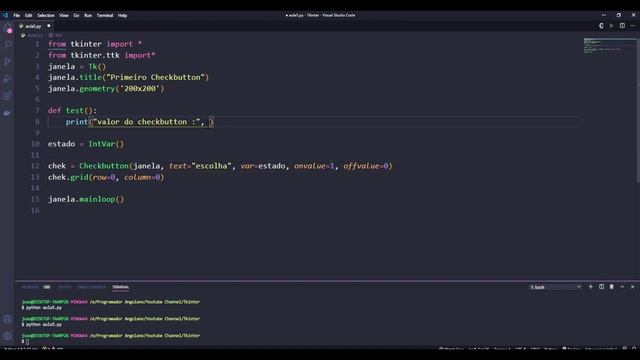640x360 pixels.
Task: Split the editor to the right
Action: (x=622, y=26)
